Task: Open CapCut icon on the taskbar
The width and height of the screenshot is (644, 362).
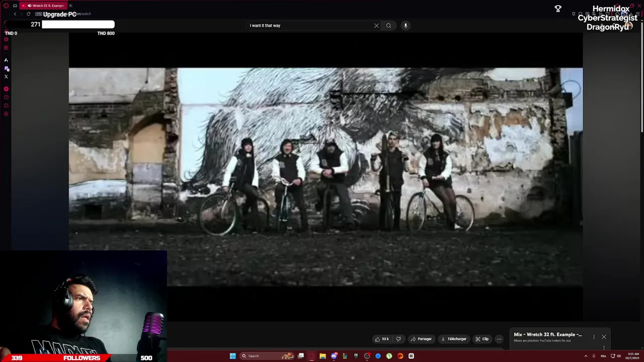Action: click(411, 356)
